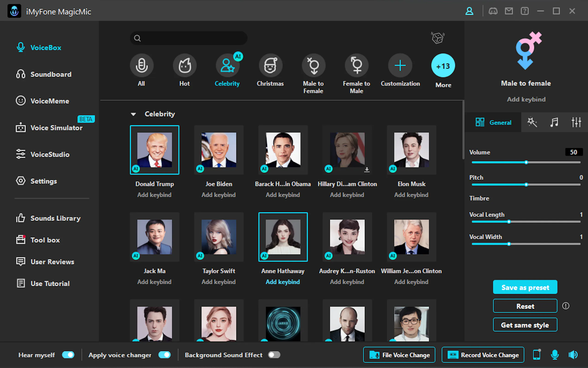This screenshot has width=588, height=368.
Task: Click the user account profile icon
Action: pos(469,11)
